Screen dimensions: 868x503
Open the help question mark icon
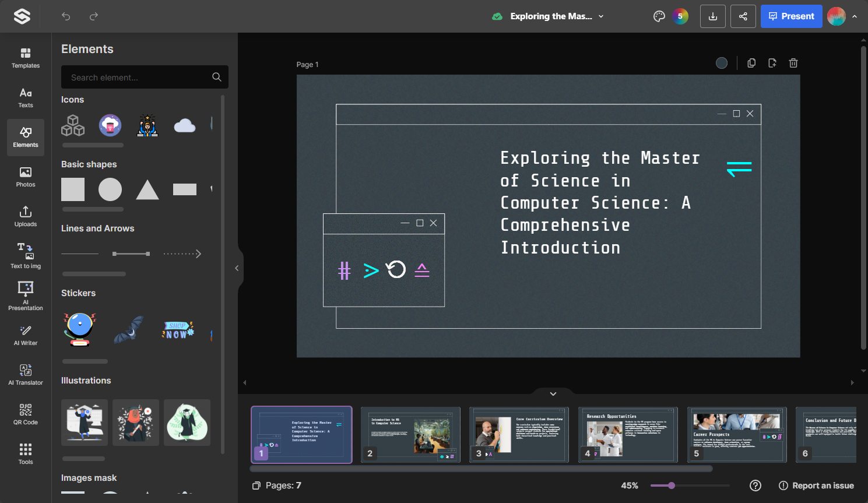click(x=755, y=486)
